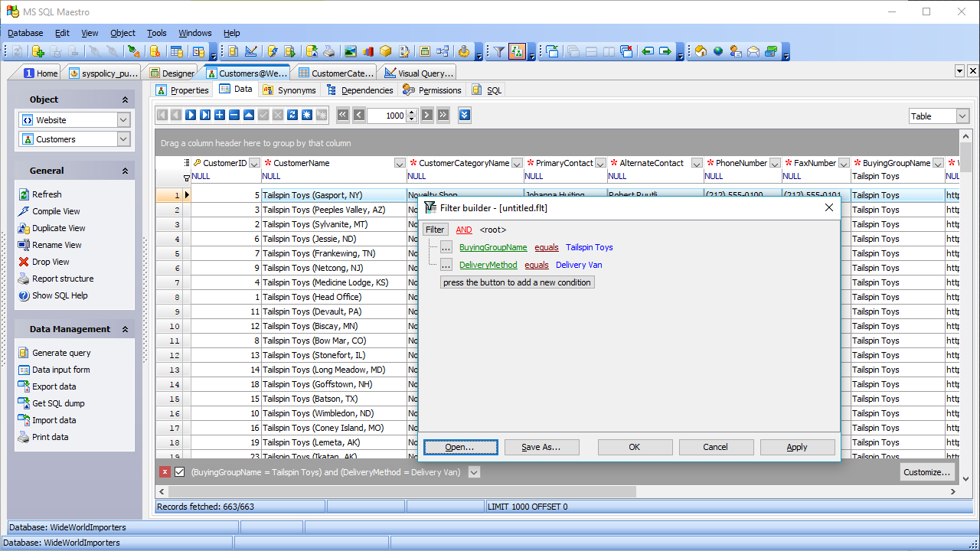Click the green right arrow next window icon

665,51
